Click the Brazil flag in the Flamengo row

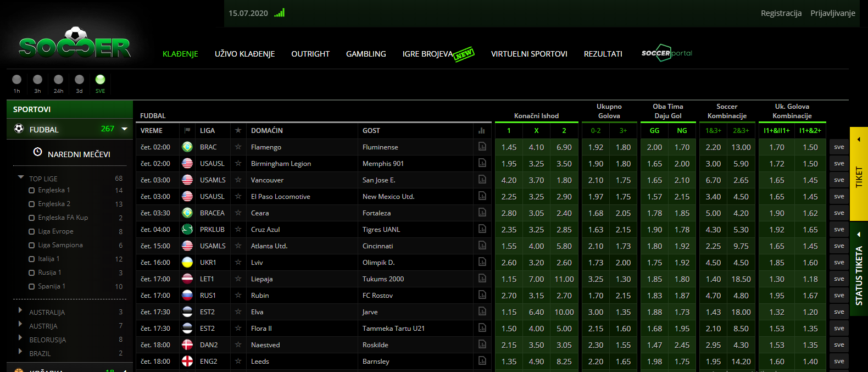point(187,147)
